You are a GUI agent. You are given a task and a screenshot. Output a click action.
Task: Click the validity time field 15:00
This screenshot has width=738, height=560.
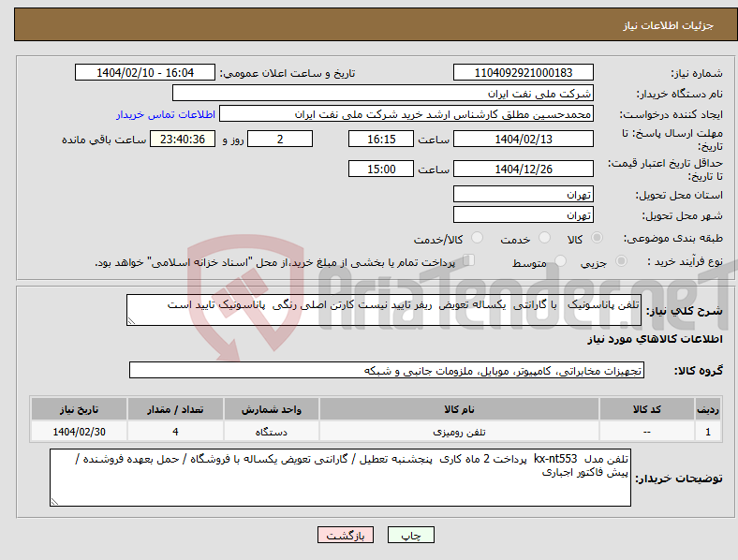click(x=381, y=169)
